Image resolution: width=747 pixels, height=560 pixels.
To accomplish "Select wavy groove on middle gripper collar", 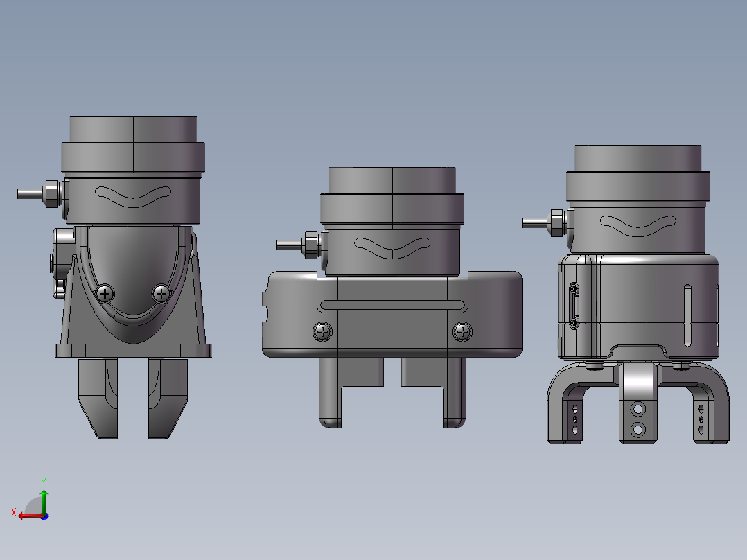I will 392,248.
